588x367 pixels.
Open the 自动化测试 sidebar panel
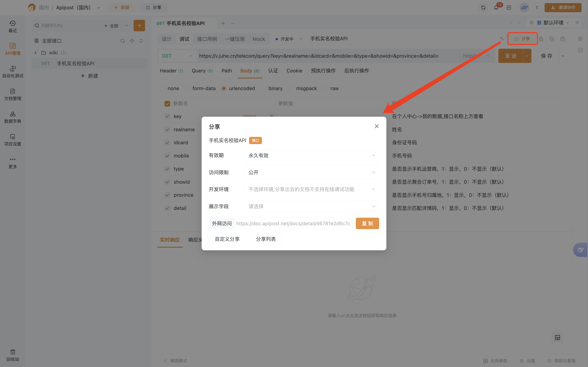click(x=12, y=72)
